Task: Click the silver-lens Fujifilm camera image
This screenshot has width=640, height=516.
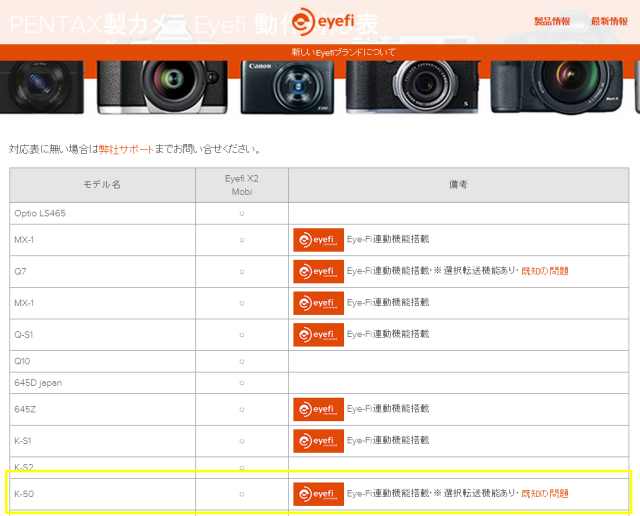Action: click(412, 87)
